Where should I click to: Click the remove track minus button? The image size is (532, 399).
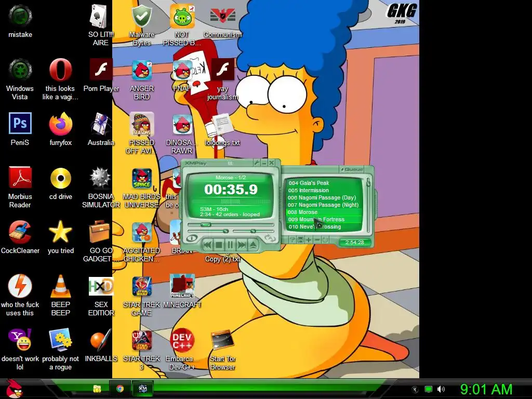pyautogui.click(x=316, y=240)
